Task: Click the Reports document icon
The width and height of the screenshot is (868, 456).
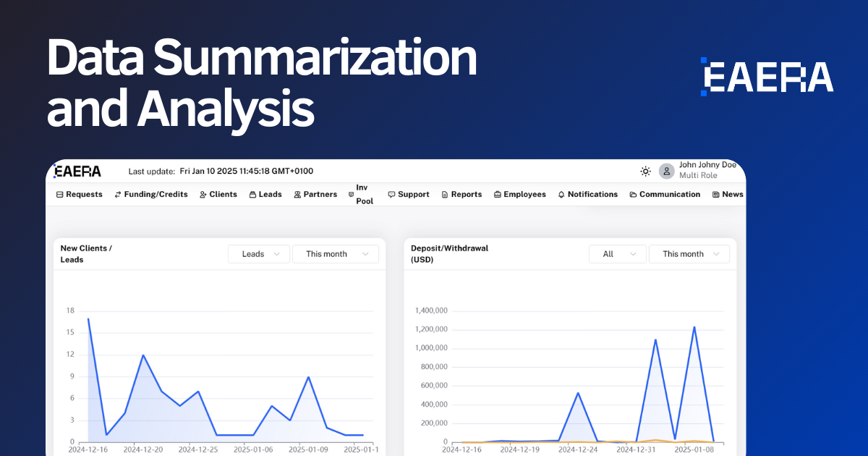Action: (x=445, y=195)
